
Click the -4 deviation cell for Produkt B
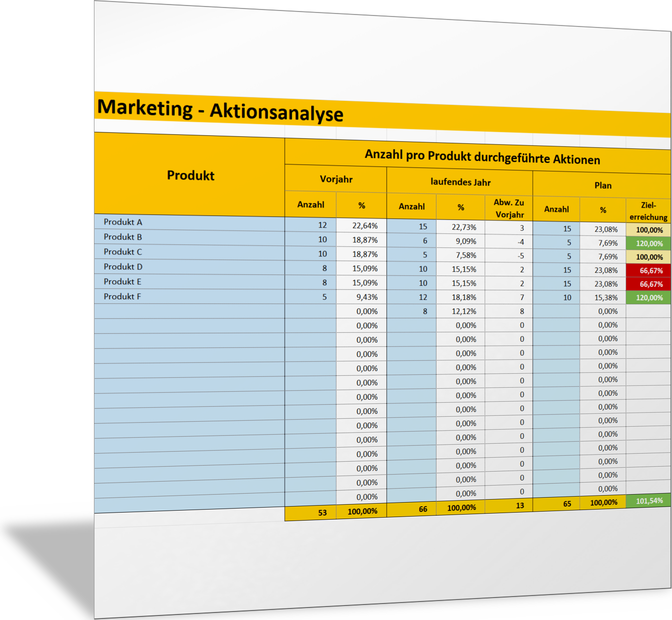tap(509, 242)
